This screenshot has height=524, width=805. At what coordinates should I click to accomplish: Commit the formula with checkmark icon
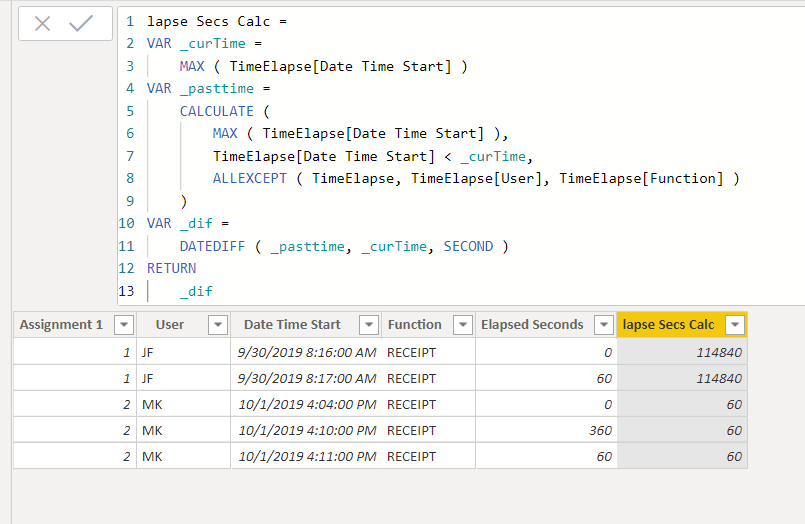click(x=81, y=24)
